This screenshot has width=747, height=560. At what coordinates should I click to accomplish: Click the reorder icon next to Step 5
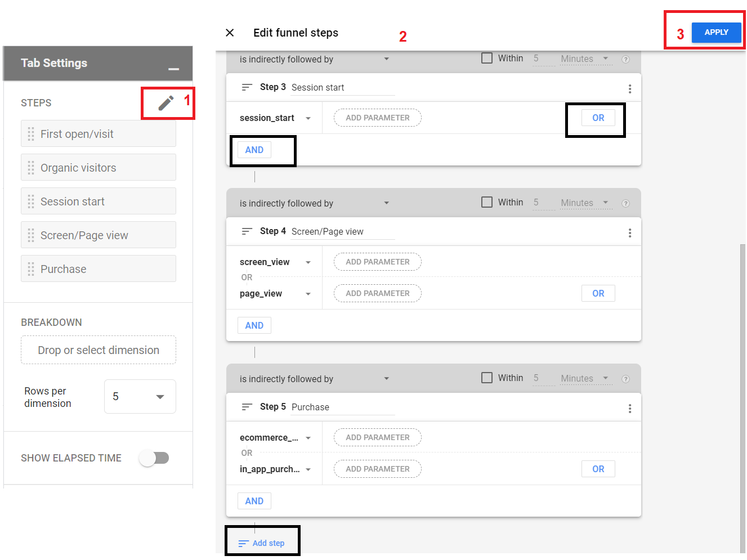[x=247, y=407]
